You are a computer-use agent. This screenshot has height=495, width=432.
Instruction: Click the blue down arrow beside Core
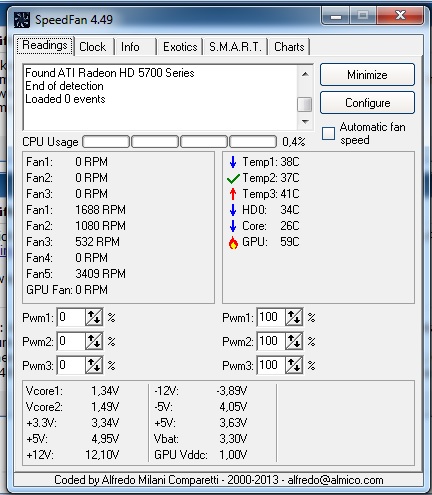click(233, 226)
